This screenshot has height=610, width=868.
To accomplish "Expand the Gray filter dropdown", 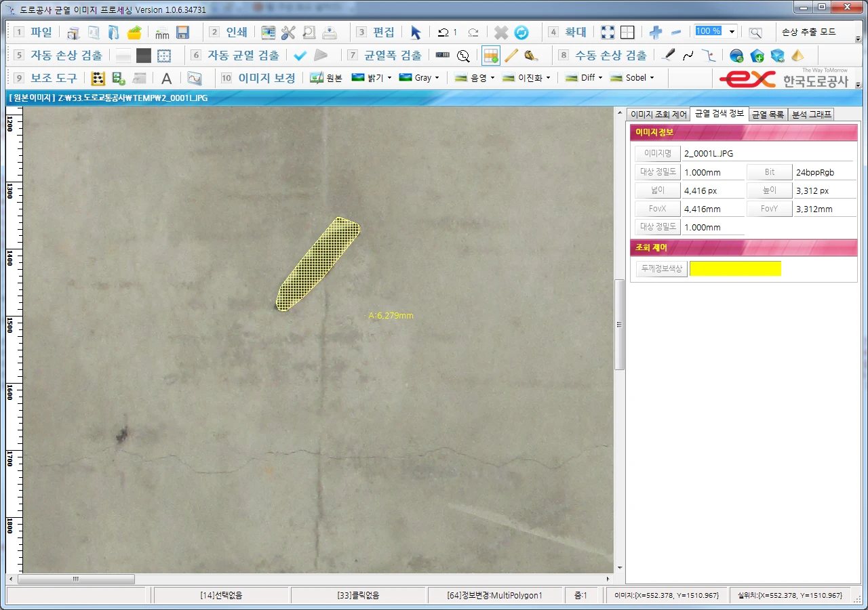I will coord(437,78).
